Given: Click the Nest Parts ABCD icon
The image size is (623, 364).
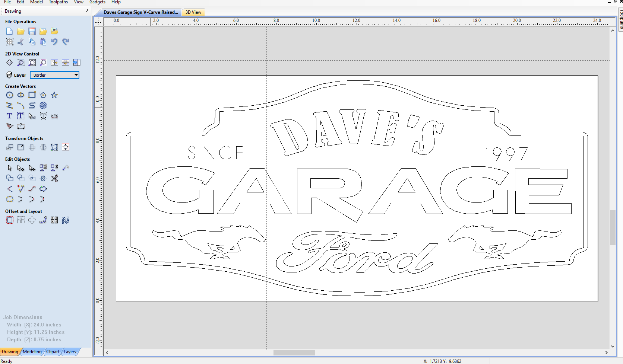Looking at the screenshot, I should 54,220.
